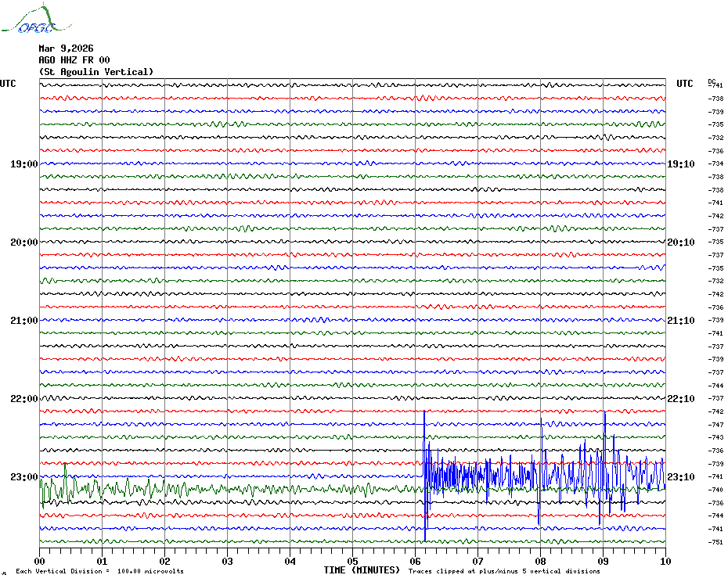Click the (St Agoulin Vertical) subtitle
This screenshot has height=582, width=728.
tap(96, 72)
